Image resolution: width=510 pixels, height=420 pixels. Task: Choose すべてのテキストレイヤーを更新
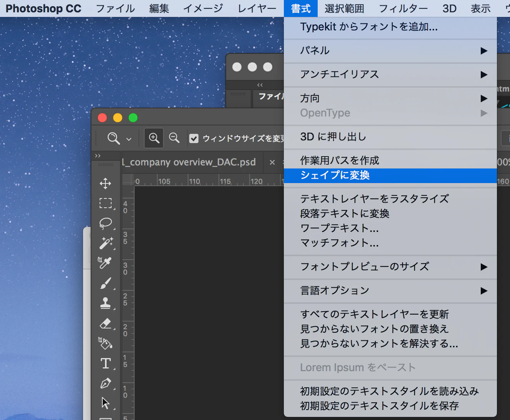coord(390,314)
